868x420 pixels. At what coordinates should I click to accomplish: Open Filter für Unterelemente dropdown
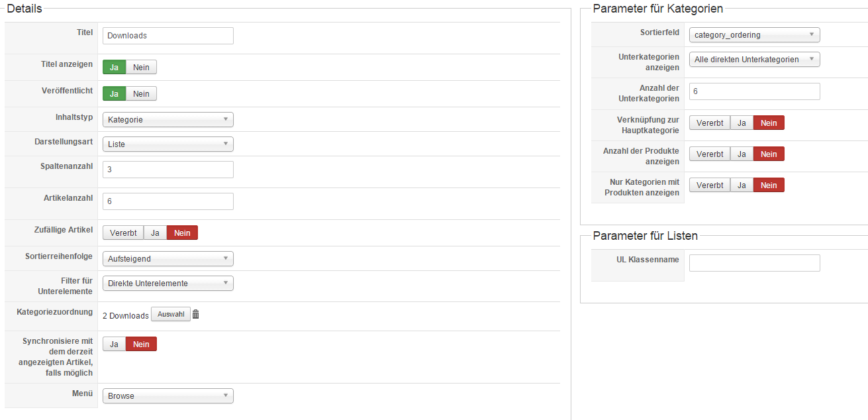coord(168,284)
